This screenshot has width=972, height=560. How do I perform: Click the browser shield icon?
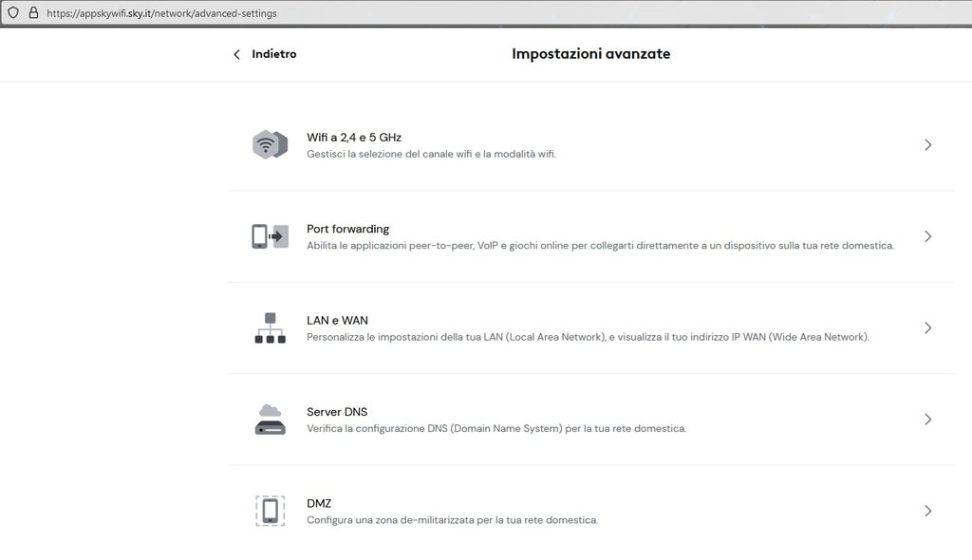[13, 14]
